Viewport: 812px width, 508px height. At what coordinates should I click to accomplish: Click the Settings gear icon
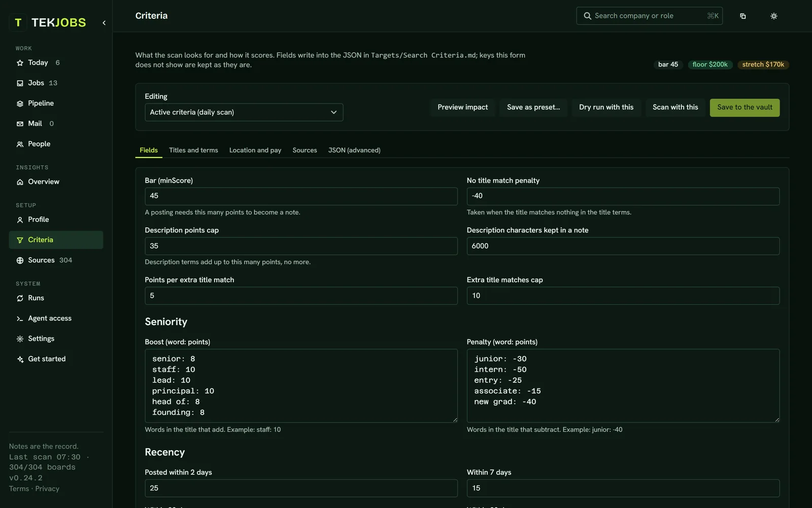[20, 339]
